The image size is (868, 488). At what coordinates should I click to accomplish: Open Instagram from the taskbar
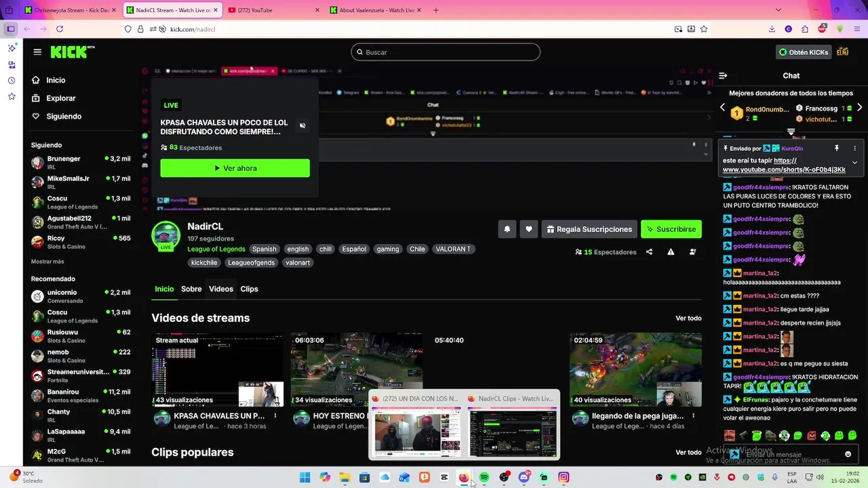pyautogui.click(x=564, y=477)
